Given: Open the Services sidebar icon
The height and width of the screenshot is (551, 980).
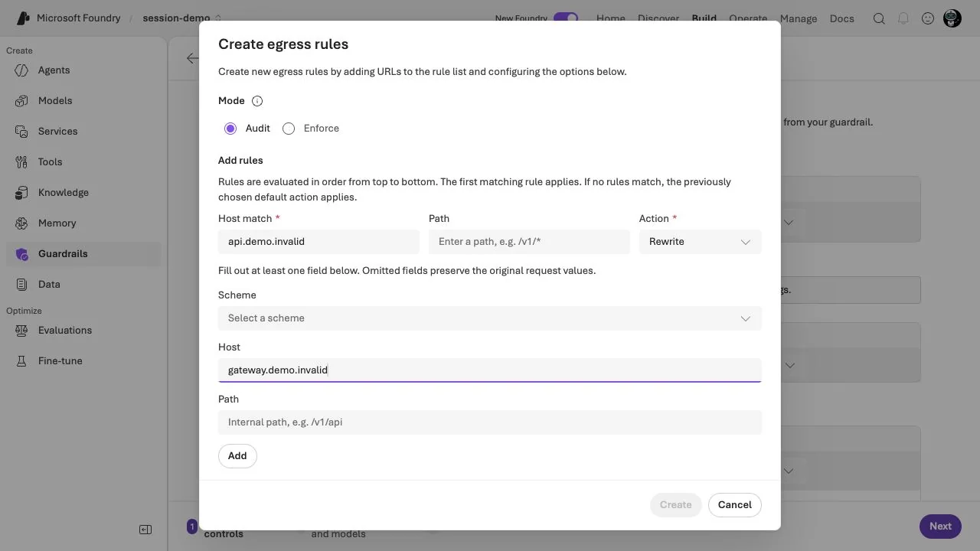Looking at the screenshot, I should click(x=22, y=132).
